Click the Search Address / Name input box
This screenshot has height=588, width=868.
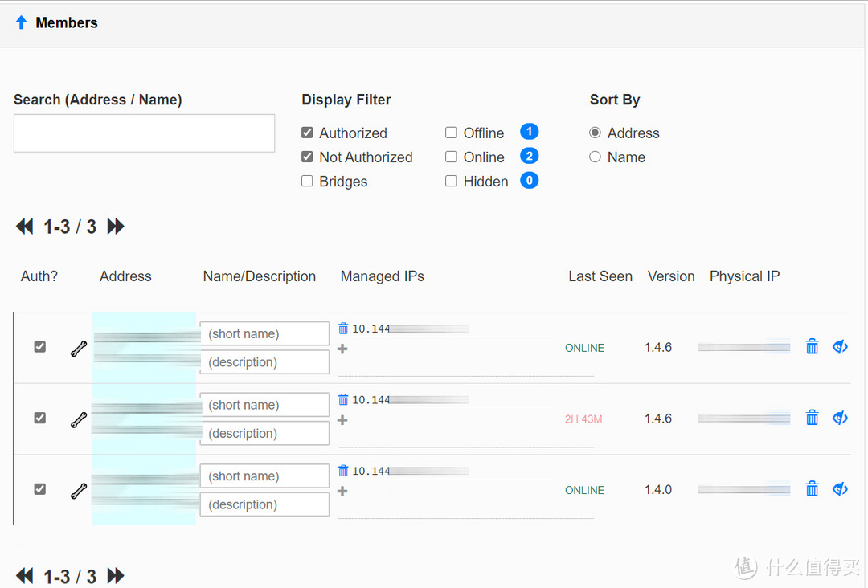144,133
